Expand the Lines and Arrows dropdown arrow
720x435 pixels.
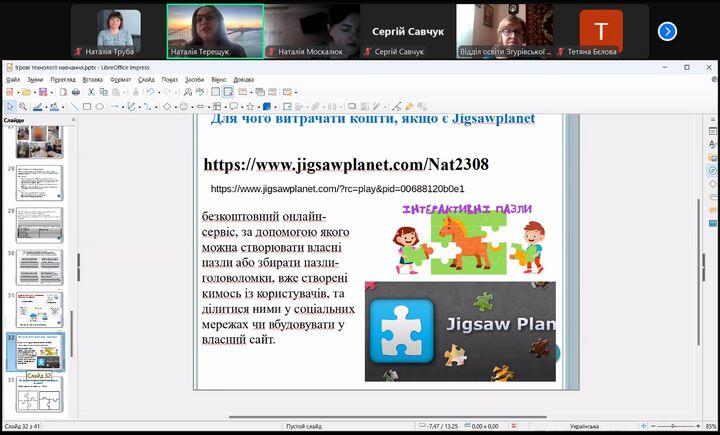pyautogui.click(x=123, y=107)
